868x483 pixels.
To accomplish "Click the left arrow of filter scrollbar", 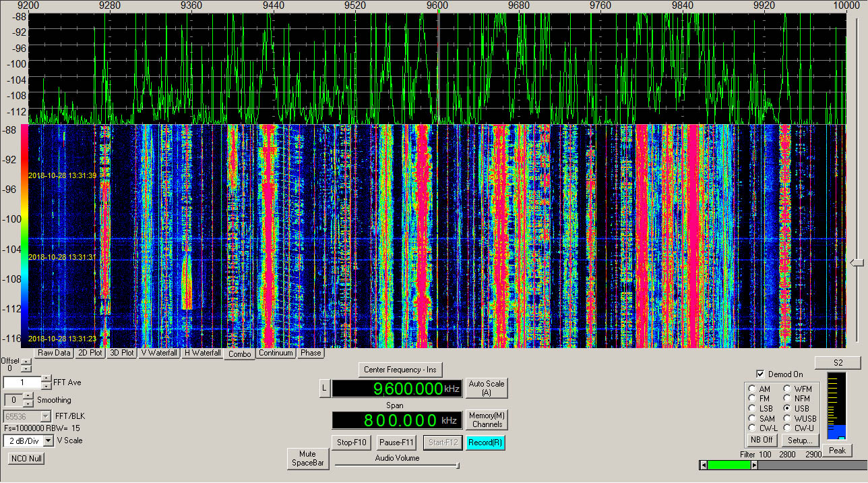I will [704, 465].
